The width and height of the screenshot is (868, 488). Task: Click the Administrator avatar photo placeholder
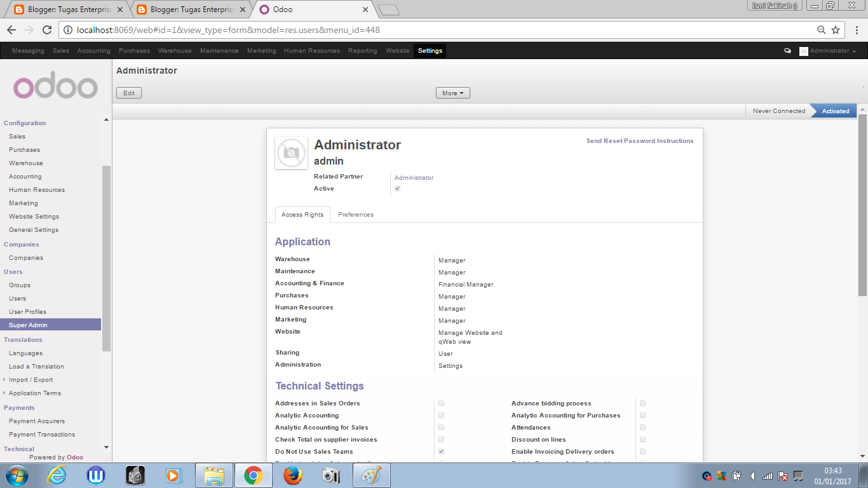(x=291, y=152)
